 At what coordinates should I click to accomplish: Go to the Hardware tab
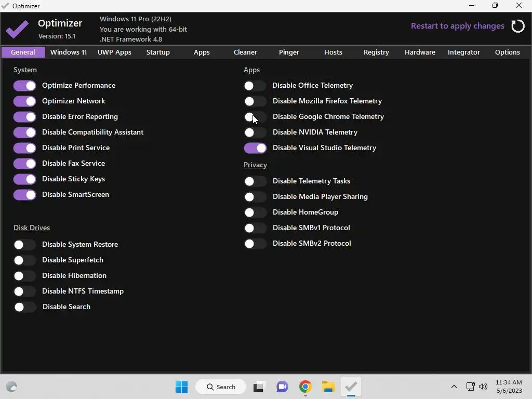pos(420,52)
